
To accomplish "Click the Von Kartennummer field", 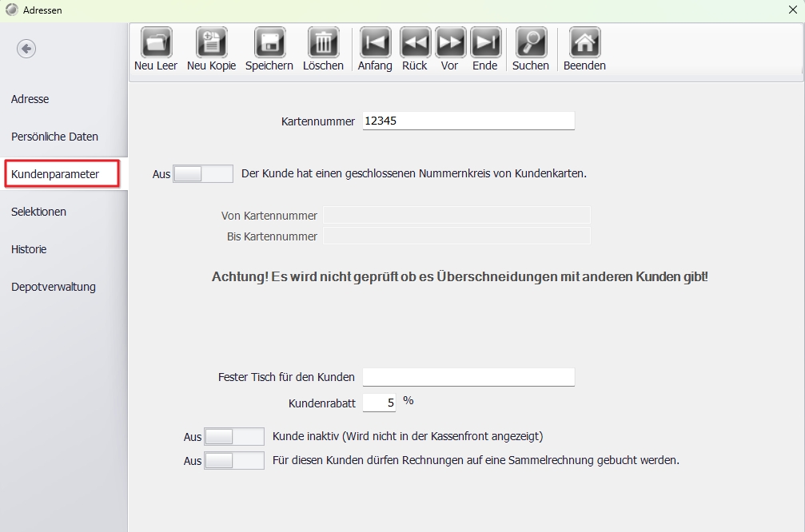I will click(x=457, y=215).
